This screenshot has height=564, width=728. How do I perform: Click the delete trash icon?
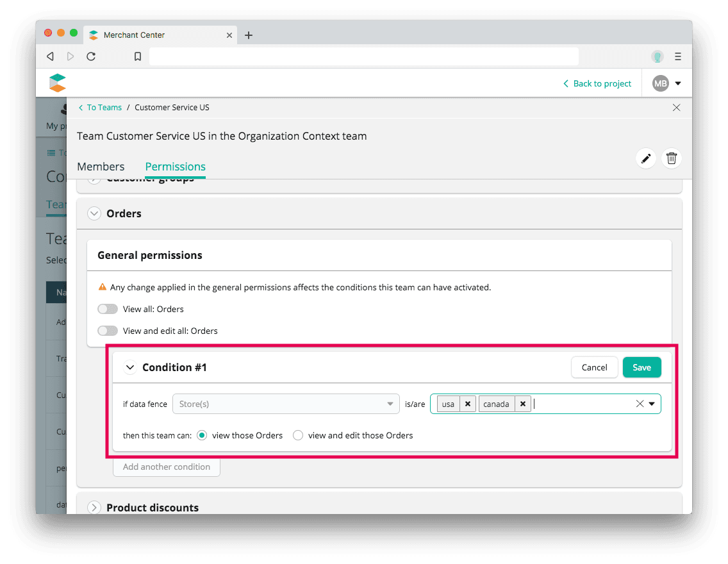point(671,158)
